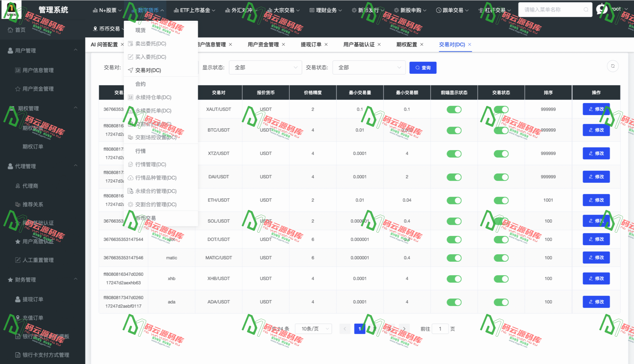The image size is (634, 364).
Task: Click 修改 for the ETH/USDT row
Action: (x=596, y=200)
